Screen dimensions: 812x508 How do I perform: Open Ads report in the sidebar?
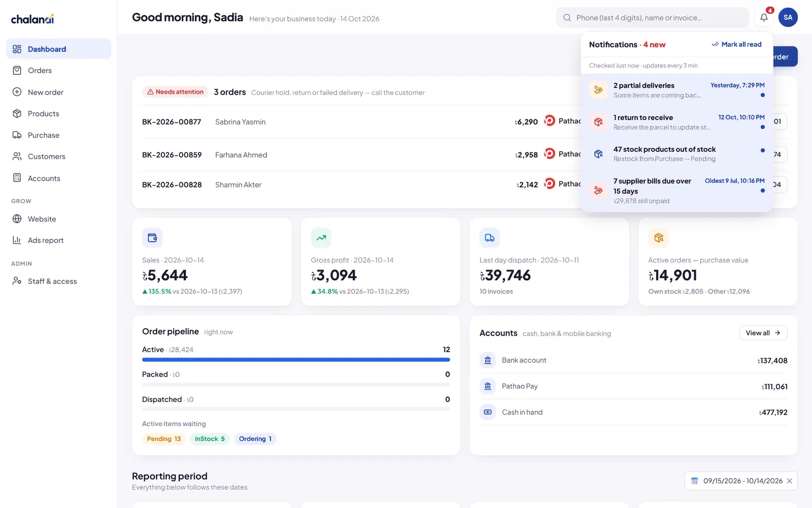coord(59,240)
